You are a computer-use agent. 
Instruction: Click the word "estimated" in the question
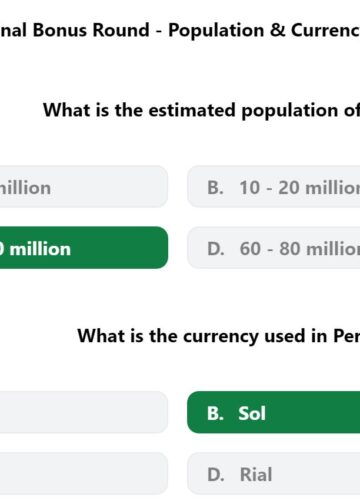(192, 110)
